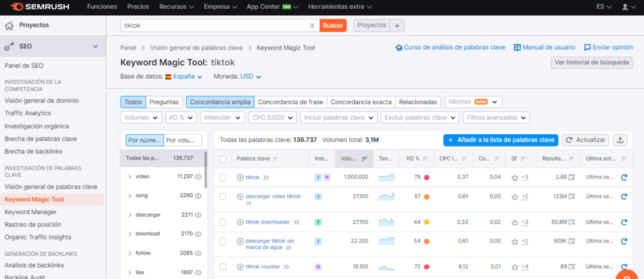
Task: Switch to Preguntas tab
Action: click(x=164, y=101)
